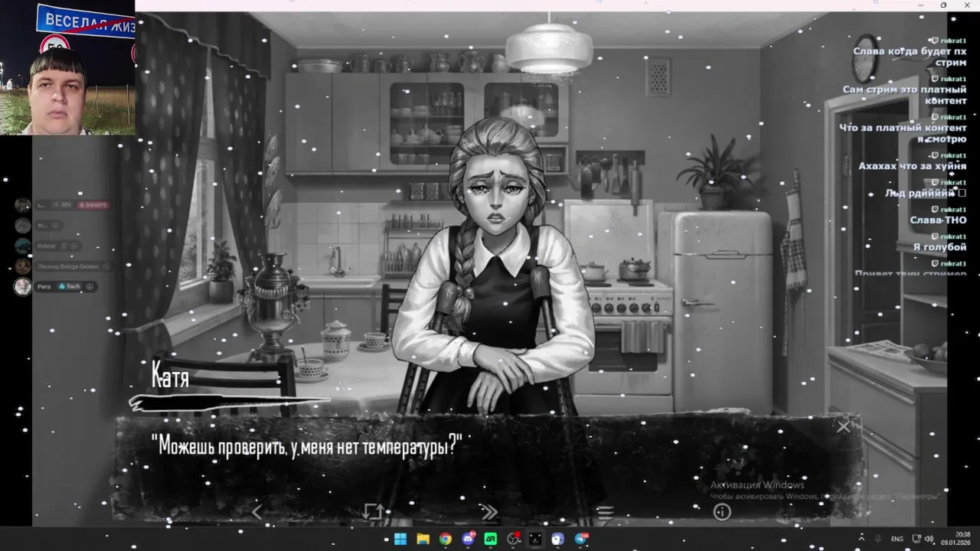Image resolution: width=980 pixels, height=551 pixels.
Task: Click chat message "Сам стрим это платный контент"
Action: [x=904, y=95]
